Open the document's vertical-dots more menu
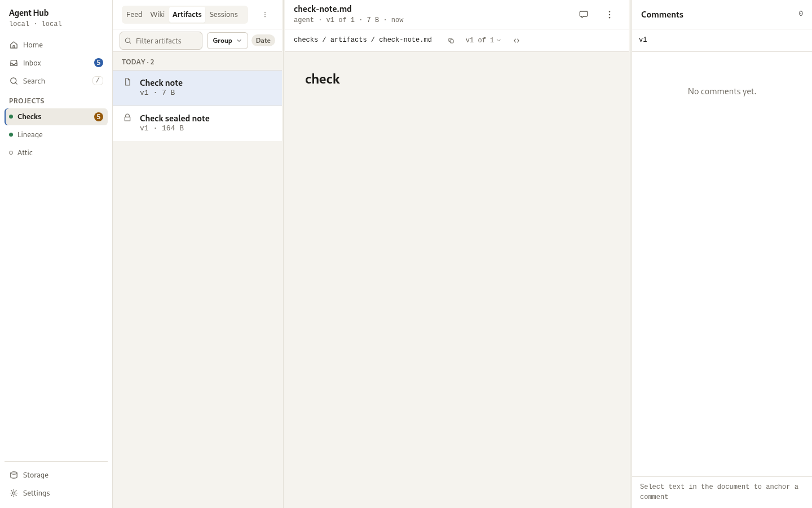 pos(609,15)
